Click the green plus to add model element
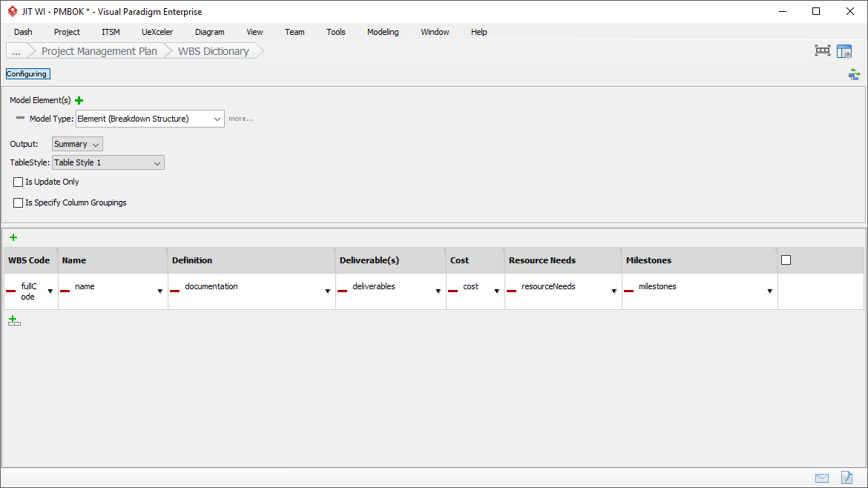 click(x=79, y=100)
